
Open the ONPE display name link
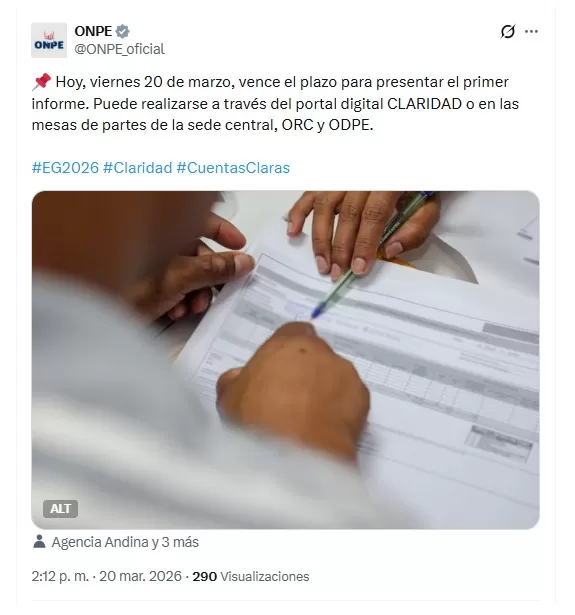tap(93, 31)
